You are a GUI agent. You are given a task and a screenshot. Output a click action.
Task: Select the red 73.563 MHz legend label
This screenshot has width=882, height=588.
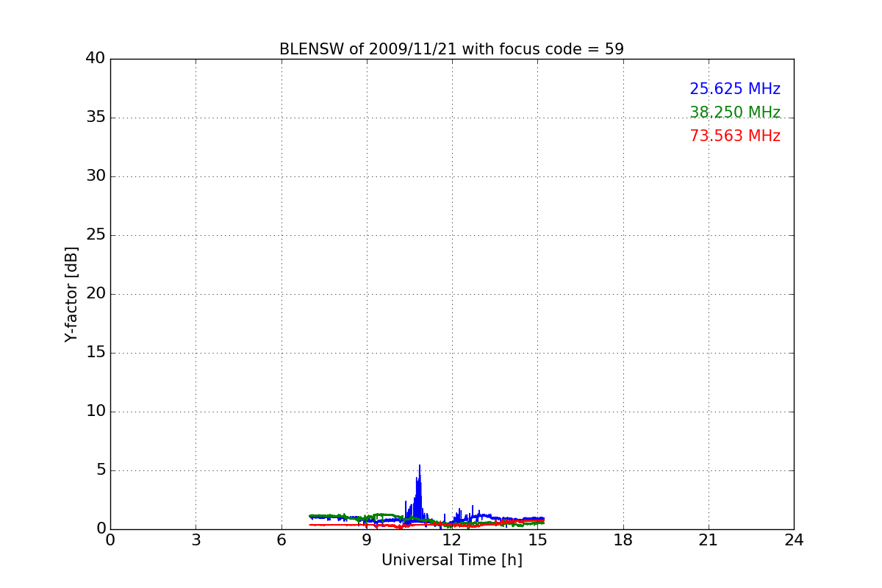point(735,136)
